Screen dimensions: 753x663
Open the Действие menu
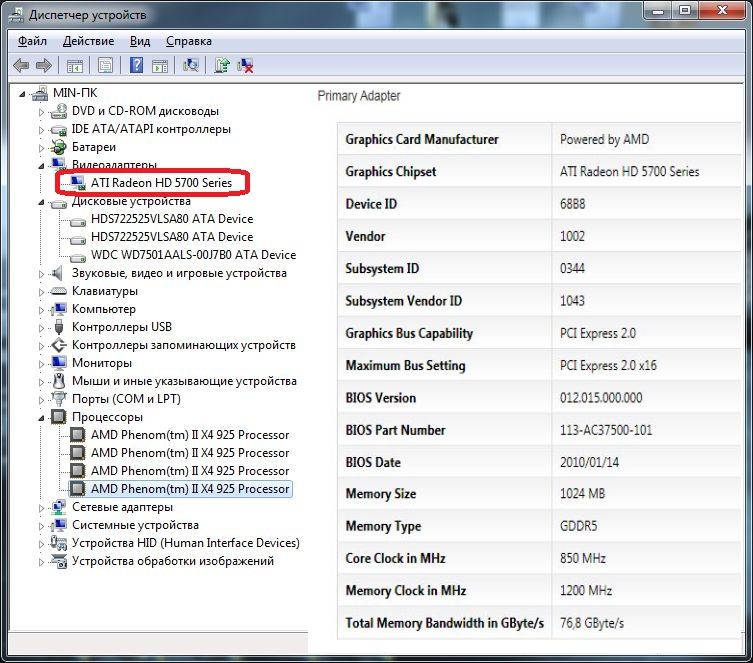point(88,41)
